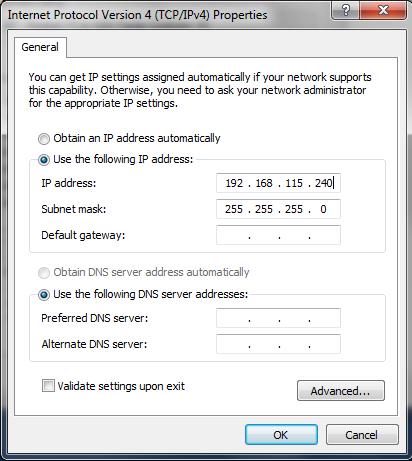Click the Alternate DNS server field
This screenshot has width=412, height=461.
pos(278,344)
